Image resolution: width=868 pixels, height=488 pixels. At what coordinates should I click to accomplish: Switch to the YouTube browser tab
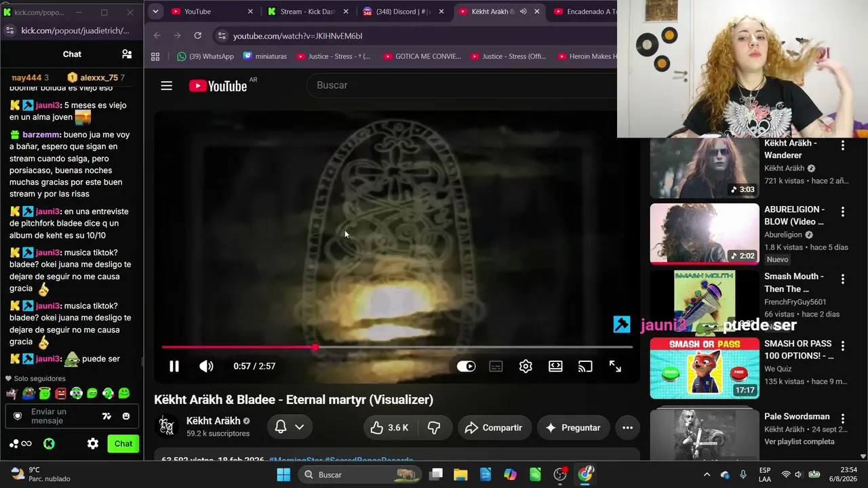tap(212, 12)
